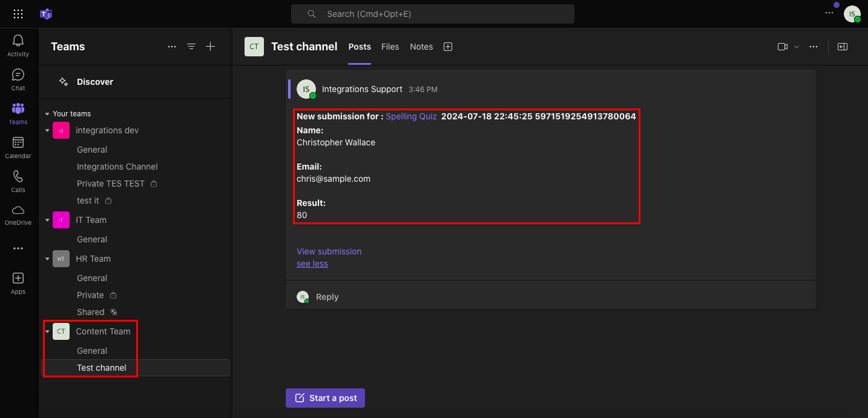This screenshot has width=868, height=418.
Task: Add a tab to channel
Action: click(x=448, y=47)
